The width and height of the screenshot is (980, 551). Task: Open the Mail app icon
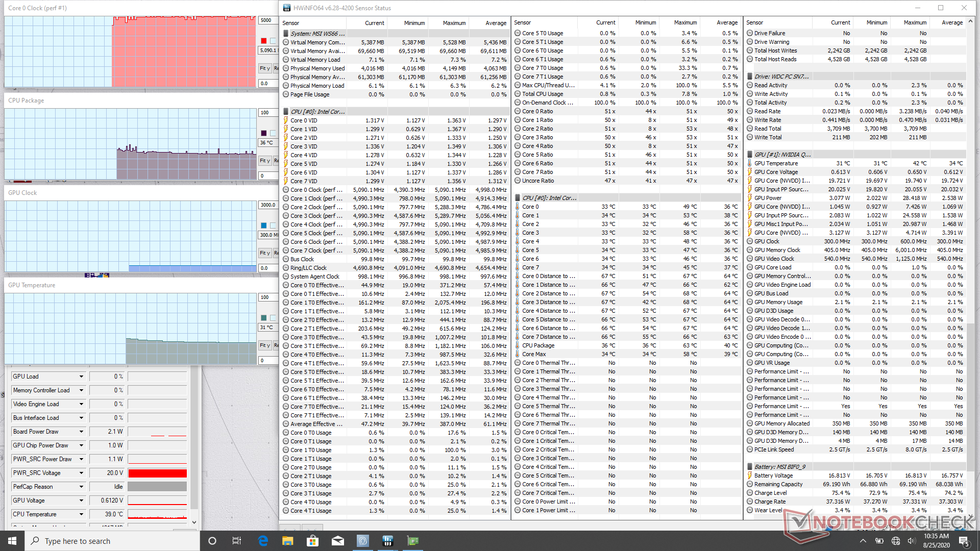tap(337, 541)
